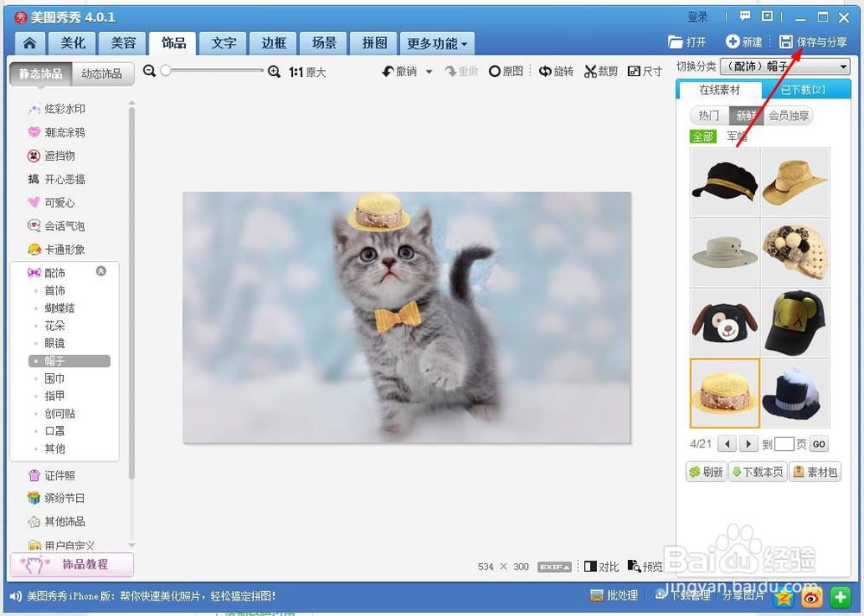The height and width of the screenshot is (616, 864).
Task: Go to the home tab icon
Action: coord(29,43)
